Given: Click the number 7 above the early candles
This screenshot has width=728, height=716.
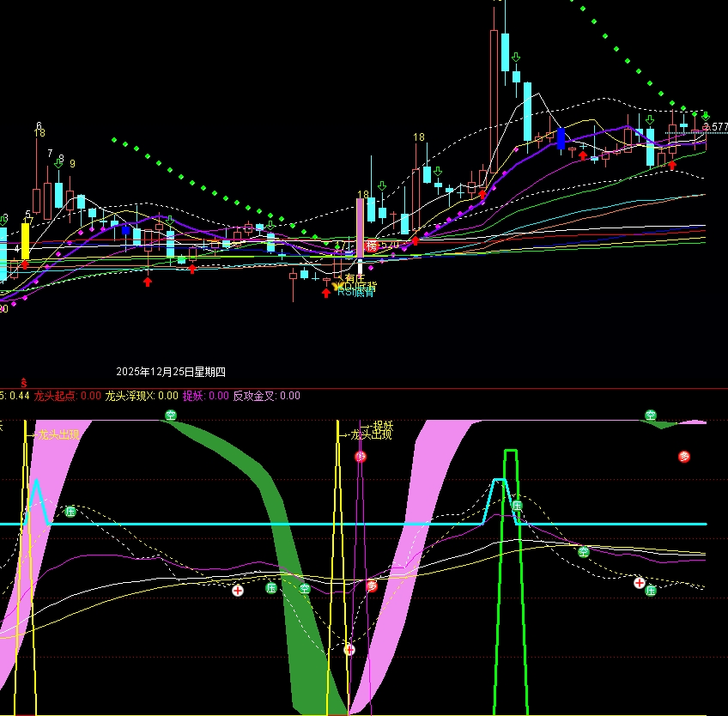Looking at the screenshot, I should [x=50, y=153].
